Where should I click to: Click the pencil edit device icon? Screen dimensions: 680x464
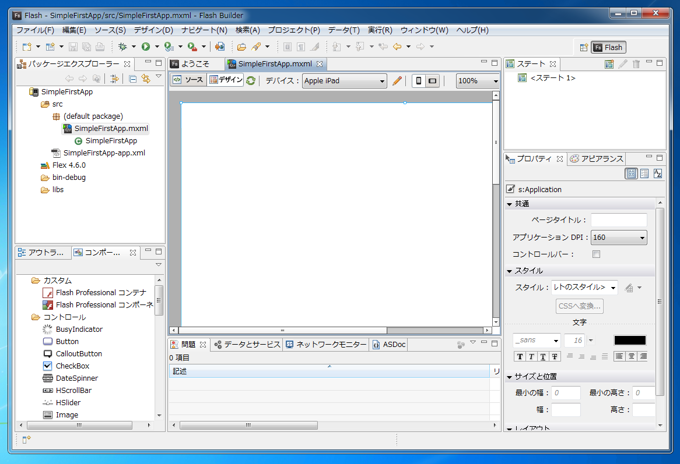click(x=397, y=81)
